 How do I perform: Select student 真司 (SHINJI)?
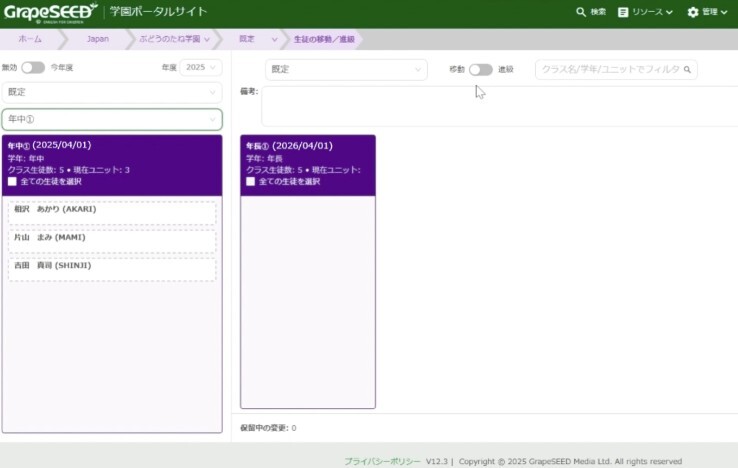(x=112, y=269)
